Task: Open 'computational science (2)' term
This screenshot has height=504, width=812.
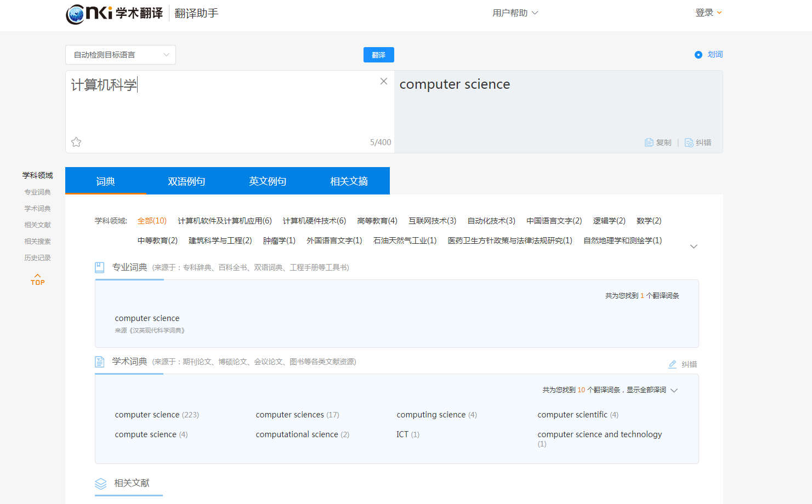Action: pyautogui.click(x=303, y=434)
